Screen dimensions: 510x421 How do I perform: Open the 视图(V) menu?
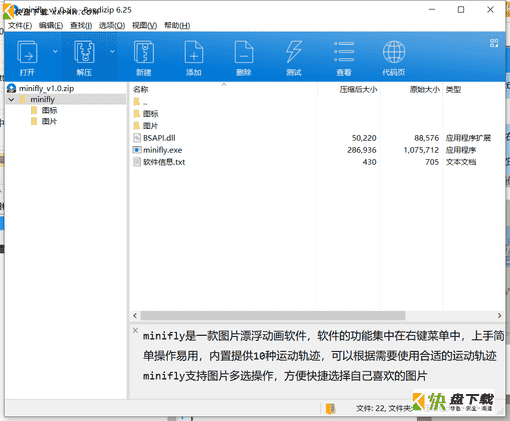click(x=144, y=26)
